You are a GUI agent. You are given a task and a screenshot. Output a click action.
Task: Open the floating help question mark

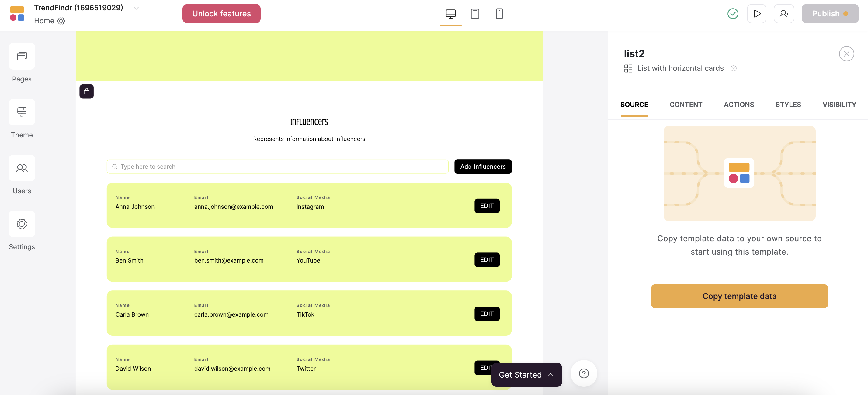pos(584,373)
